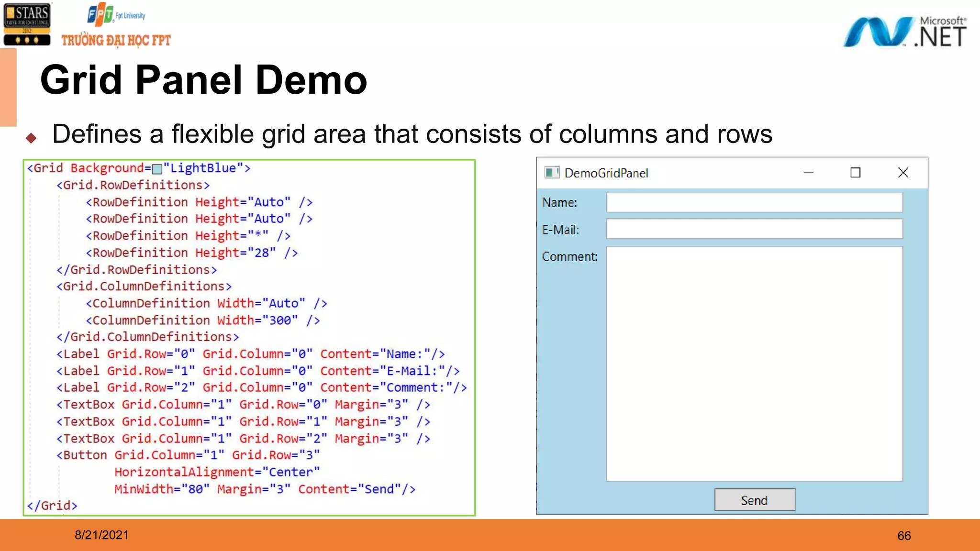Click the closing '</Grid>' tag
The height and width of the screenshot is (551, 980).
[x=52, y=506]
